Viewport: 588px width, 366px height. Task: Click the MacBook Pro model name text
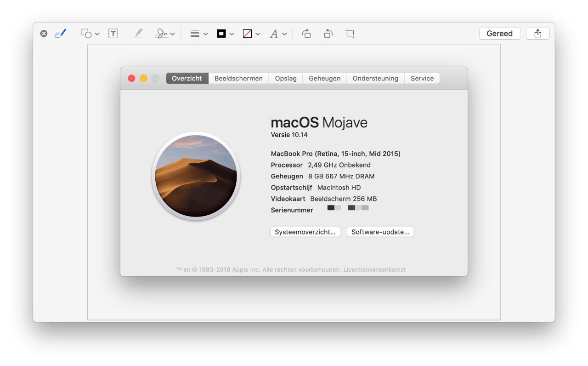coord(336,154)
